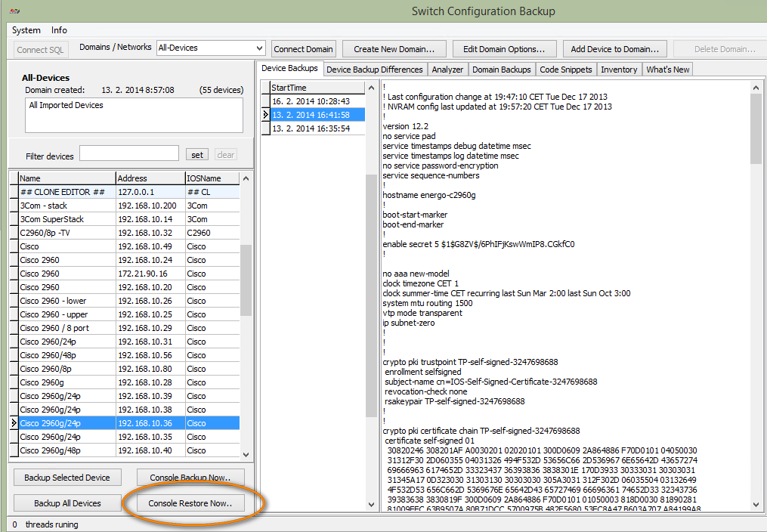This screenshot has width=767, height=532.
Task: Click config text scroll up arrow
Action: (x=756, y=88)
